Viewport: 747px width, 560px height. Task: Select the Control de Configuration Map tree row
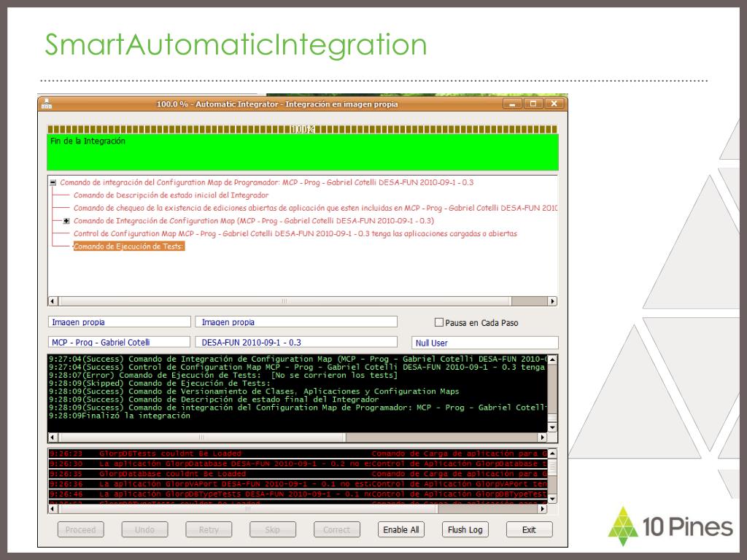click(x=295, y=234)
